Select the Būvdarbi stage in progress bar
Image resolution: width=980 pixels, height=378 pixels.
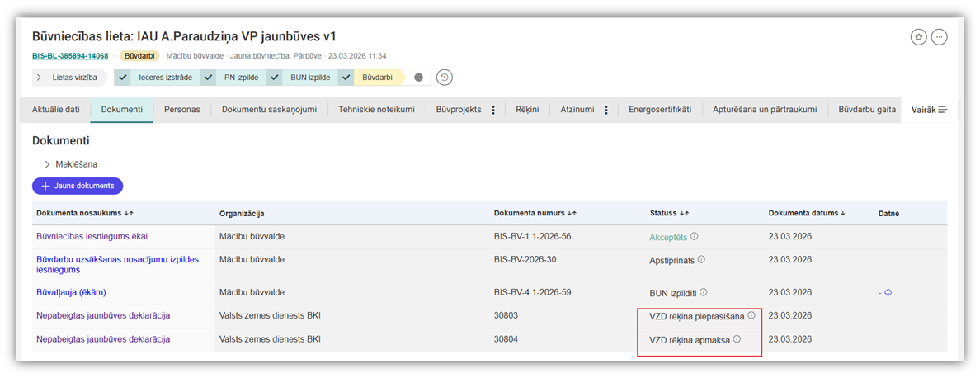coord(379,78)
